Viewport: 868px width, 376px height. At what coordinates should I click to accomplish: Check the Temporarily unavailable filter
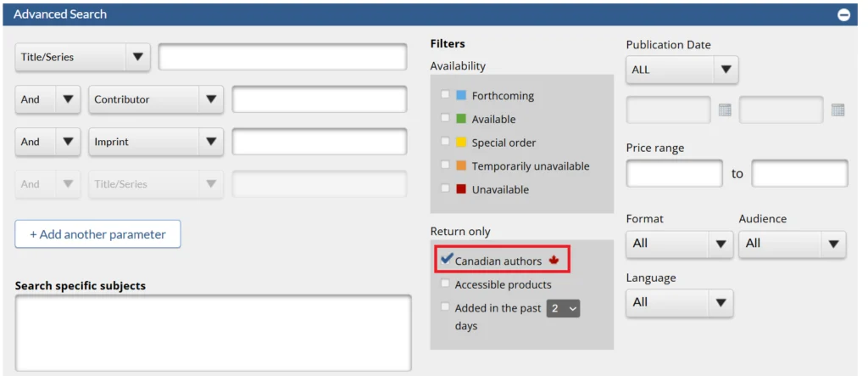(445, 165)
